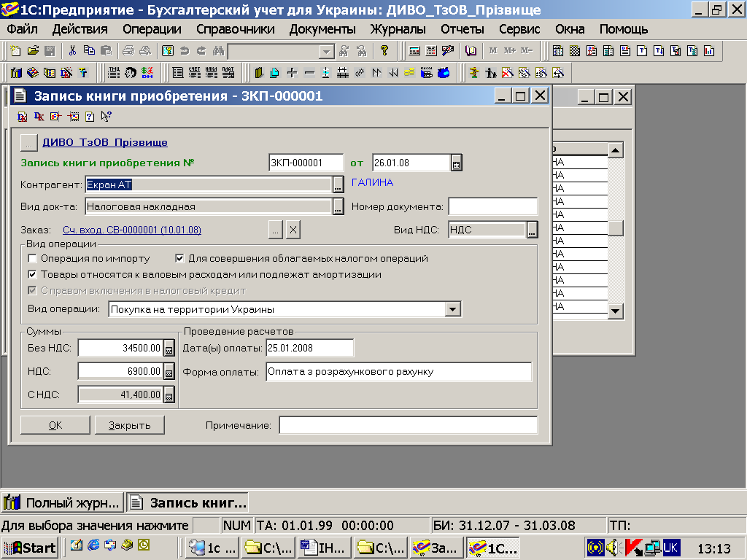
Task: Open the Справочники menu
Action: click(236, 29)
